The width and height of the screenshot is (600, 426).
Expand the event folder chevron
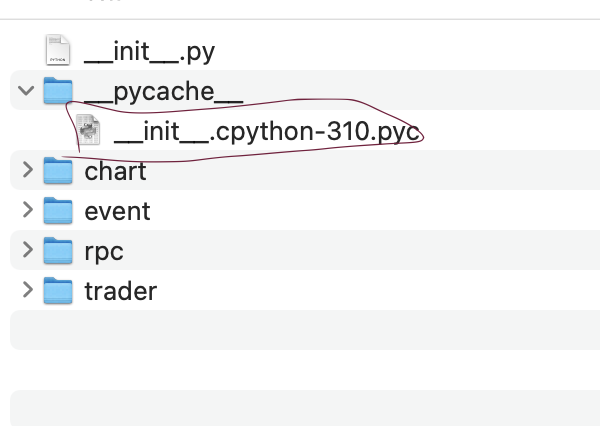(26, 211)
